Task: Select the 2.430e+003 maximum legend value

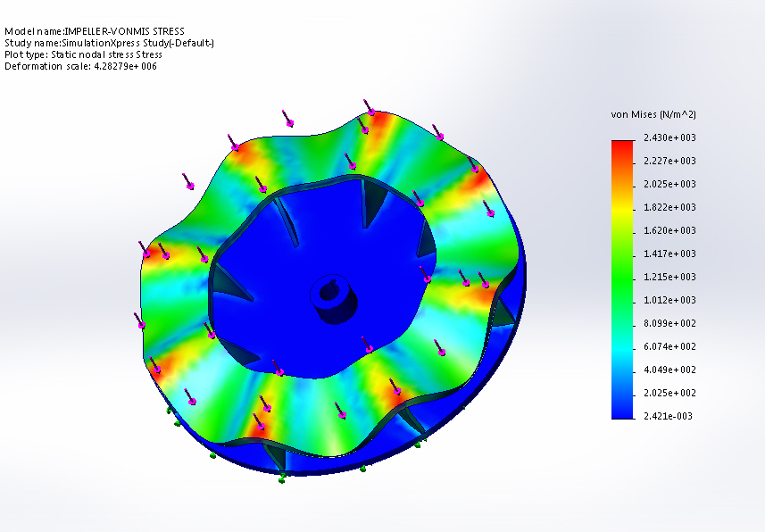Action: 669,137
